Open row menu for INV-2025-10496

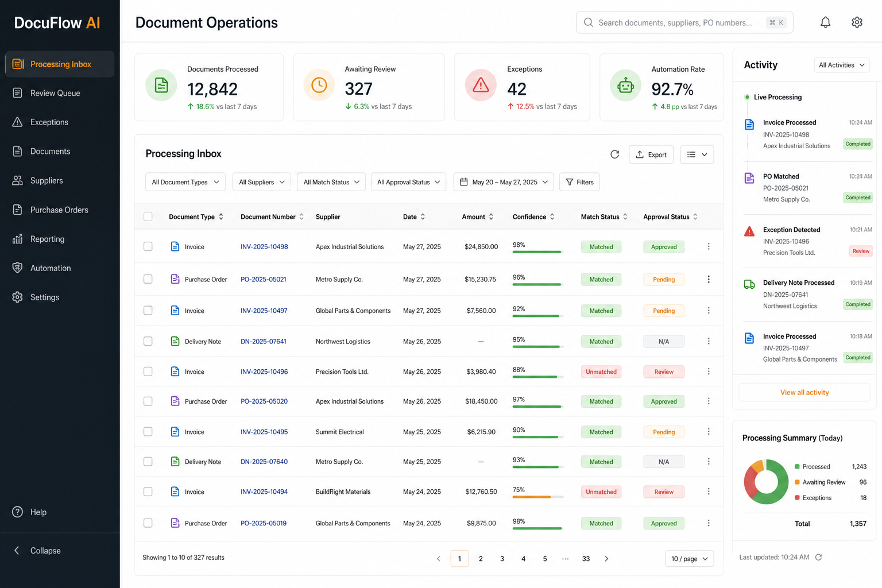709,372
